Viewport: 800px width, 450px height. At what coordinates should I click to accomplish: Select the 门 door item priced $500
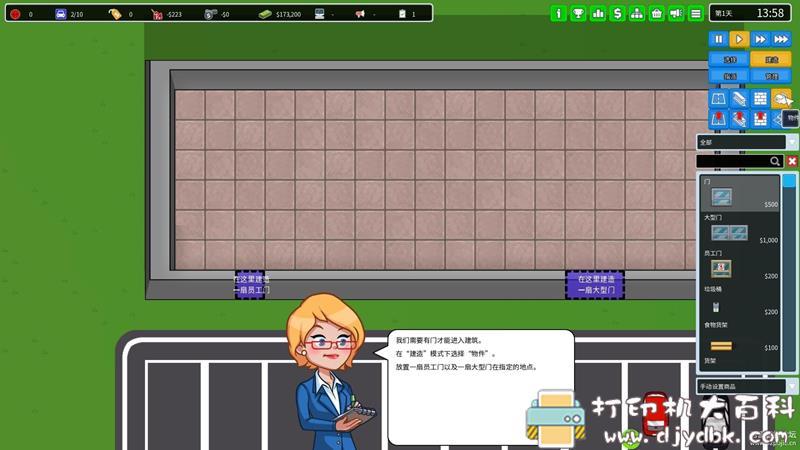(x=740, y=193)
